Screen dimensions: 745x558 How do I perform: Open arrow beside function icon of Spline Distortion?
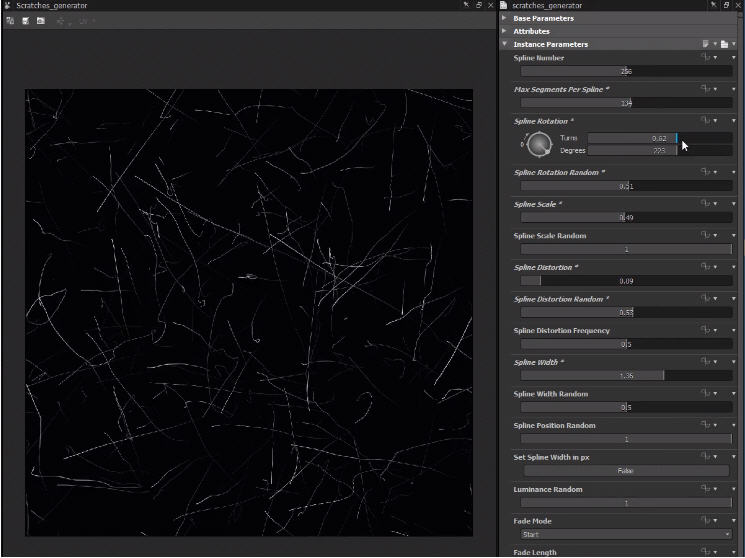715,267
